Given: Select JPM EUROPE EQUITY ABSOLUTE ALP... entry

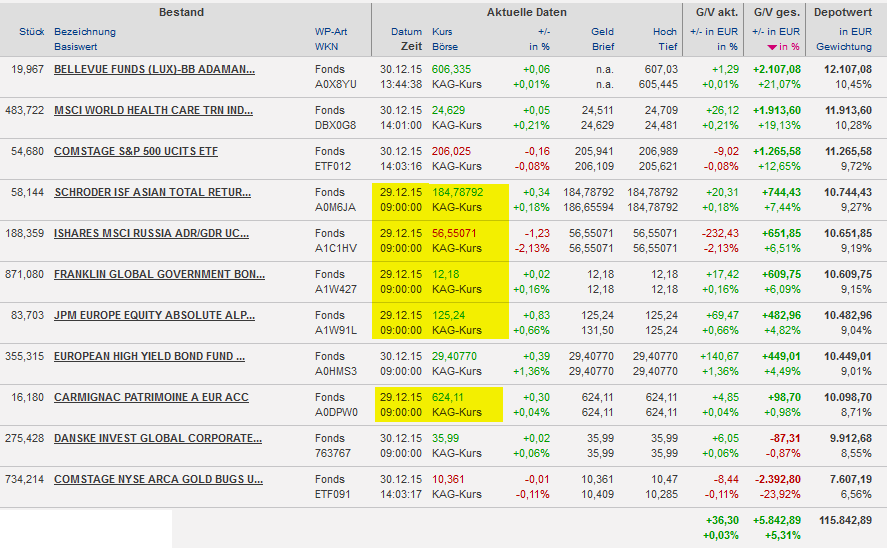Looking at the screenshot, I should point(153,315).
